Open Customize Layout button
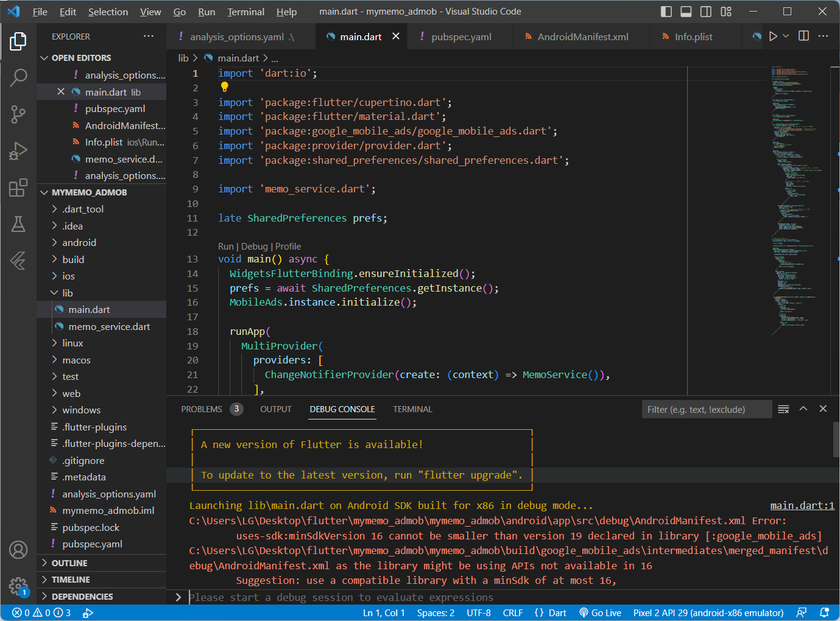 [726, 12]
